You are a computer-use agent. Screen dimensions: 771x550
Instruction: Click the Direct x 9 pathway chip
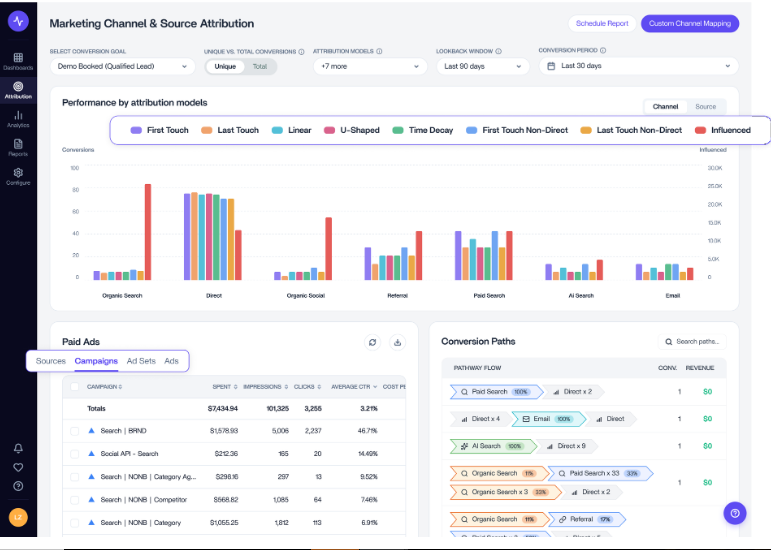566,446
